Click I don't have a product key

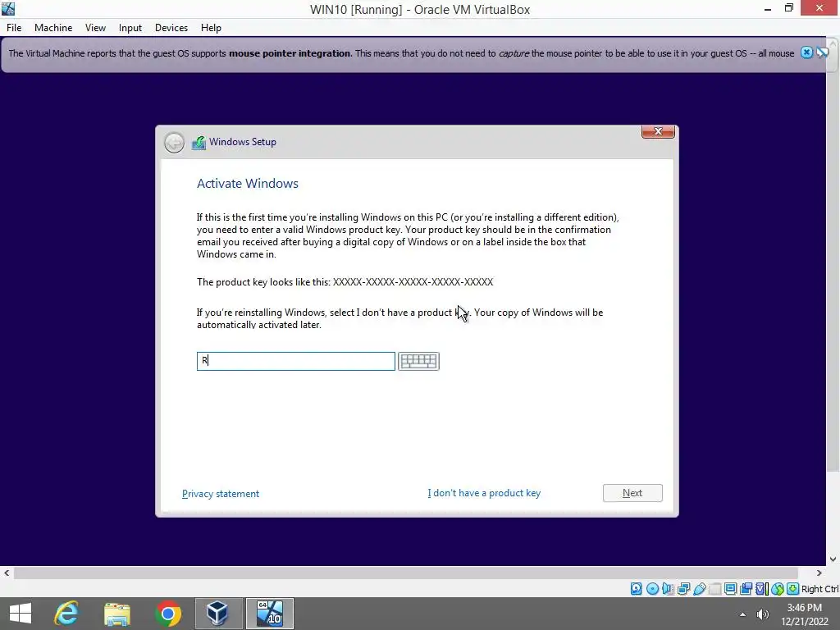[484, 493]
